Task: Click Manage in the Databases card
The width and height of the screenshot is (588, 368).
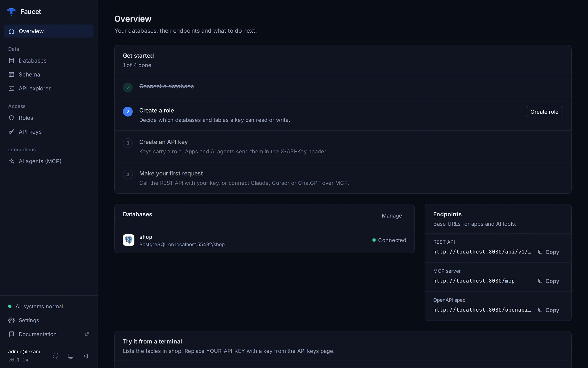Action: tap(392, 216)
